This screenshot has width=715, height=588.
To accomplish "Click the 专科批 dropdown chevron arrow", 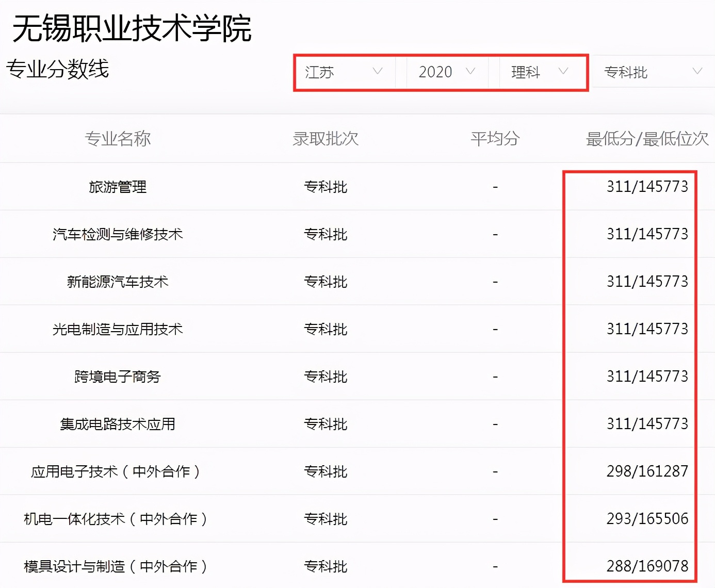I will pyautogui.click(x=697, y=72).
